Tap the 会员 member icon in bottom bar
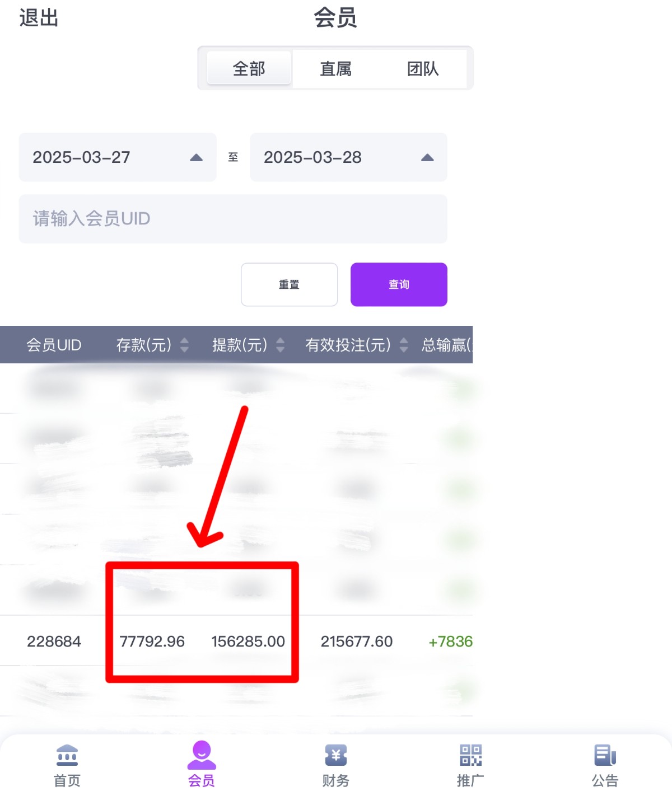 [x=202, y=756]
